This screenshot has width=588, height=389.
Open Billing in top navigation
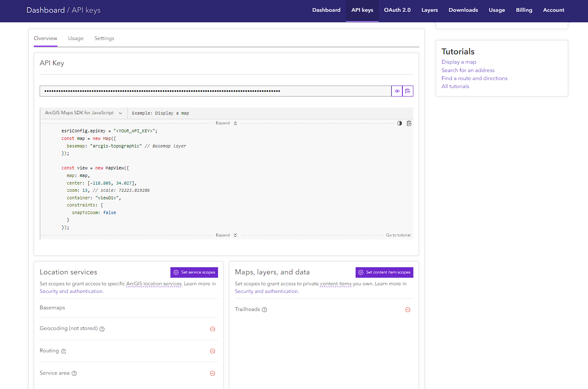click(524, 10)
